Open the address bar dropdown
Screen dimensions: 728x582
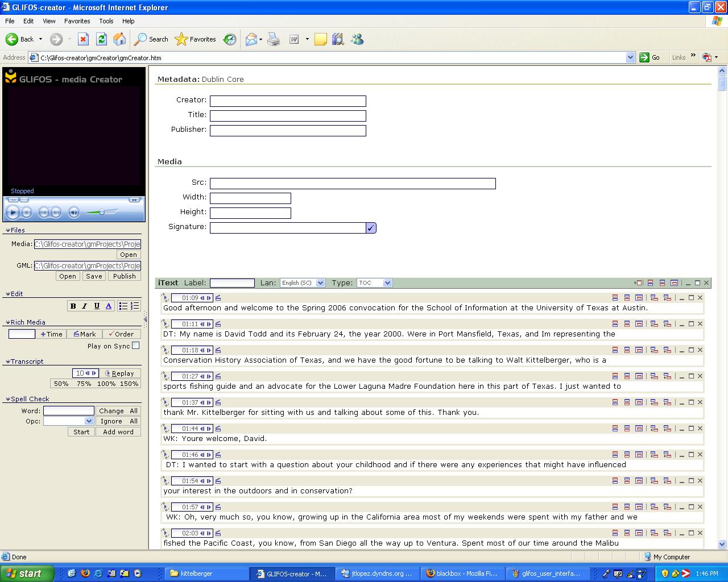pyautogui.click(x=630, y=57)
